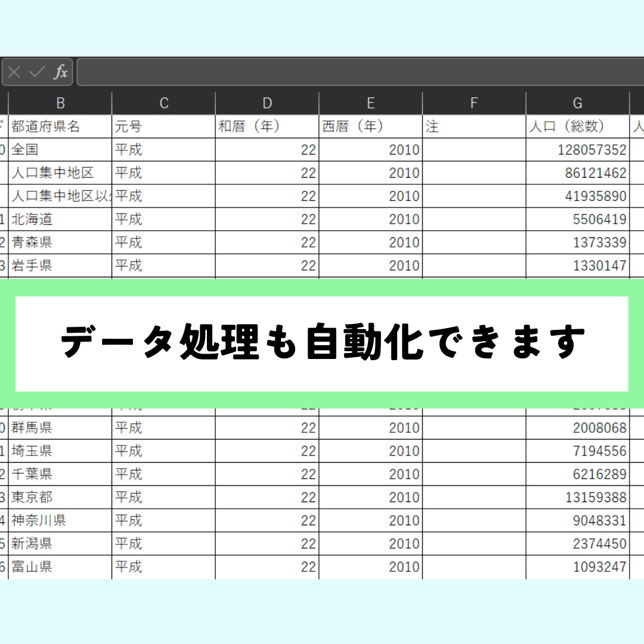Click the 和暦（年） header cell
Screen dimensions: 644x644
point(267,126)
